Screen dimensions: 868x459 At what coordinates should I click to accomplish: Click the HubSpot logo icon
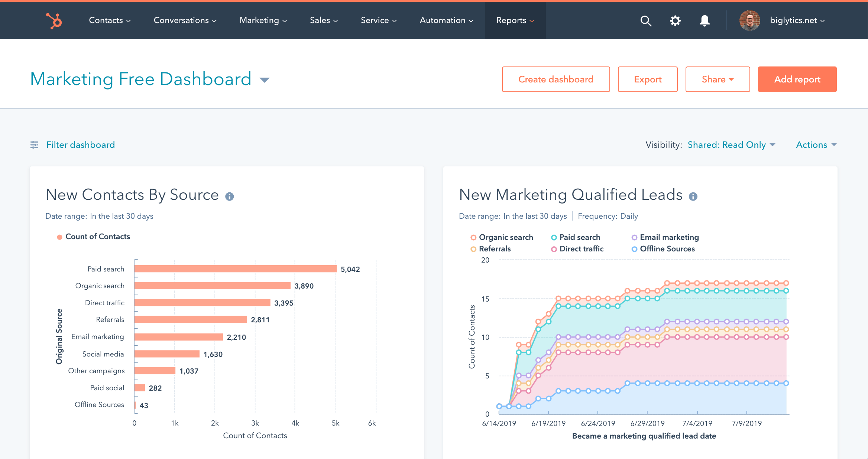point(52,20)
